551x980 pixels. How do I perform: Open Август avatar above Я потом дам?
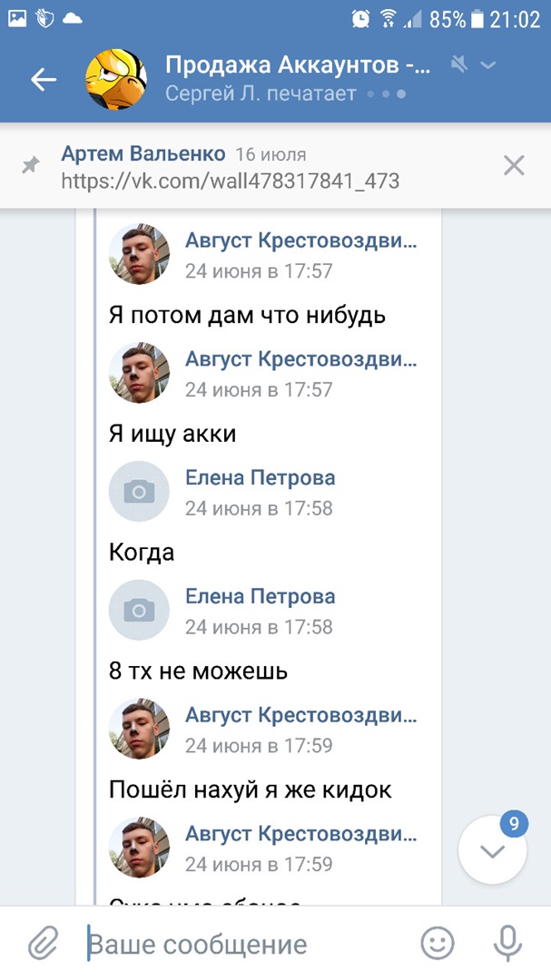click(139, 255)
